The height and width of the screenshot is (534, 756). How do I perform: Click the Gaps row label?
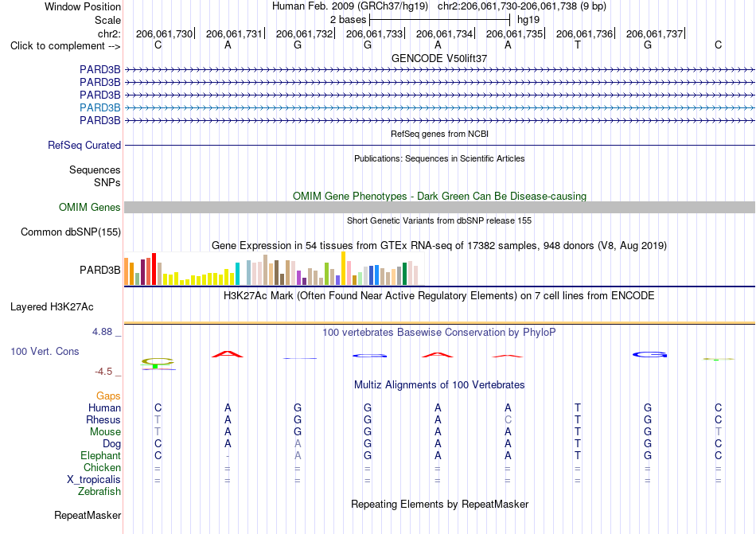click(108, 396)
